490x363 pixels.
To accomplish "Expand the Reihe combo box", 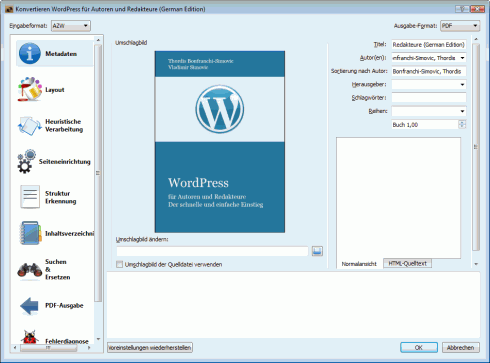I will point(462,111).
